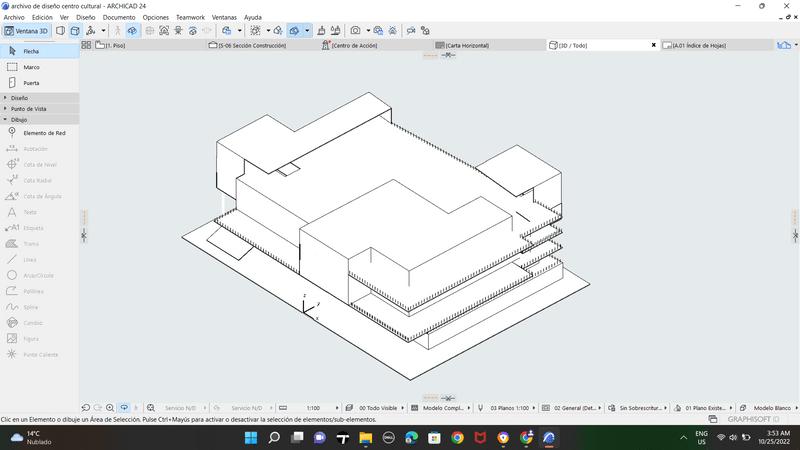Select the Marco marquee tool
The height and width of the screenshot is (450, 800).
(30, 67)
